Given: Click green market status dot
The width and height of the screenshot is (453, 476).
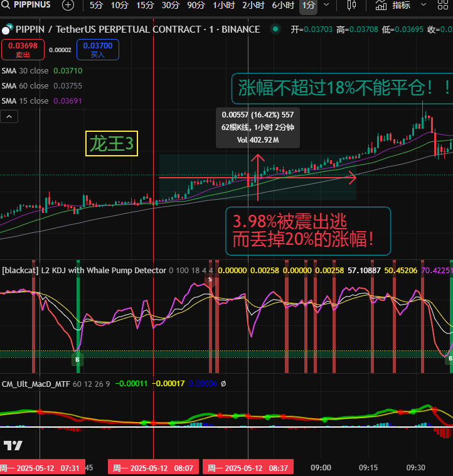Looking at the screenshot, I should coord(275,29).
